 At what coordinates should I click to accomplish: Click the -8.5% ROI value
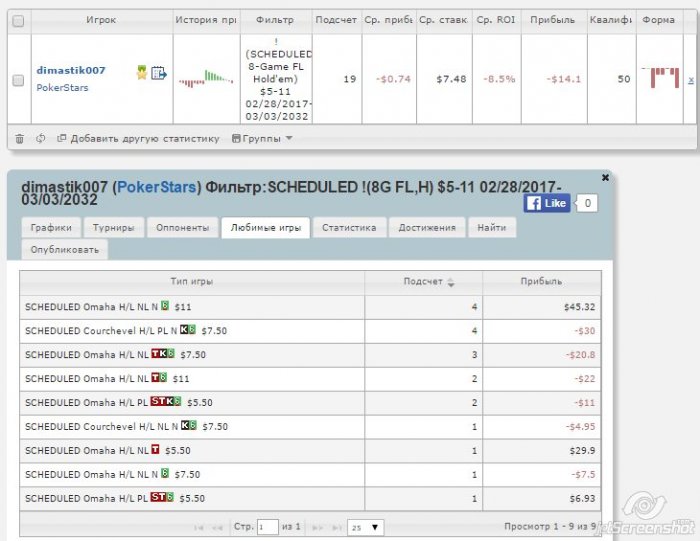(499, 79)
